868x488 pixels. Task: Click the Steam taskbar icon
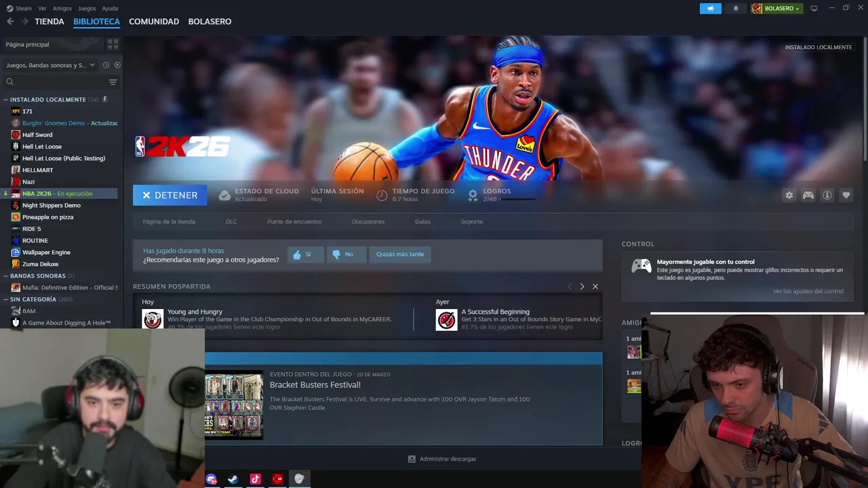[233, 479]
